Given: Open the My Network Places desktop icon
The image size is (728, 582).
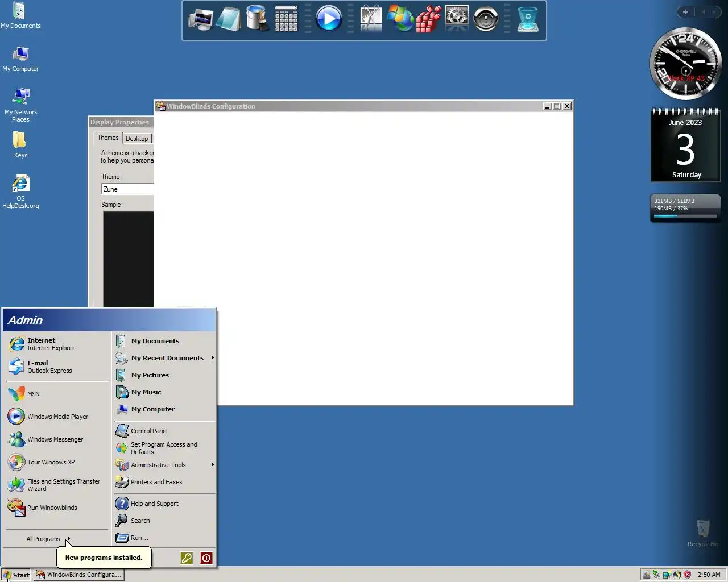Looking at the screenshot, I should [20, 105].
